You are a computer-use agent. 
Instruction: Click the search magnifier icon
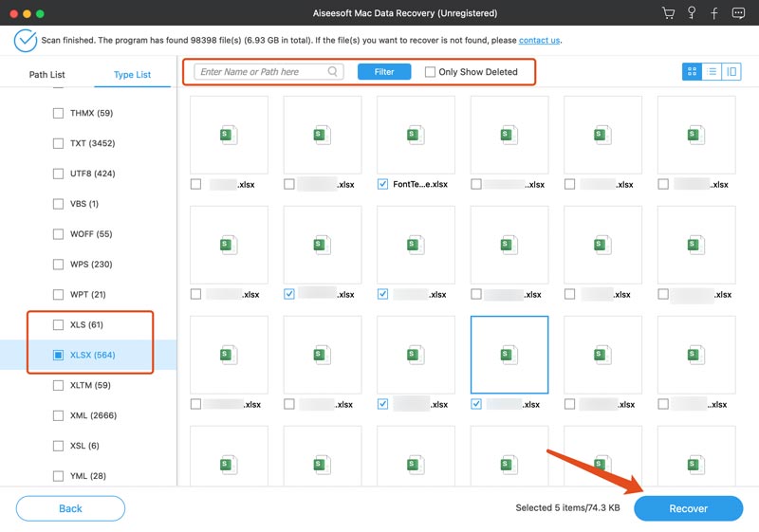(333, 71)
